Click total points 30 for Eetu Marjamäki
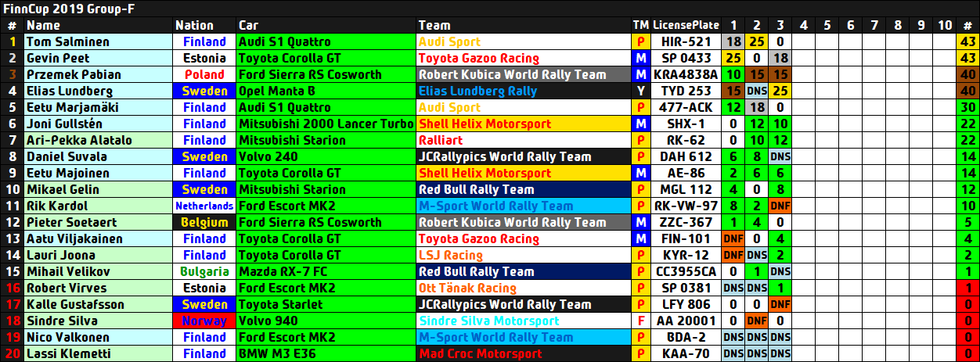 pyautogui.click(x=967, y=107)
